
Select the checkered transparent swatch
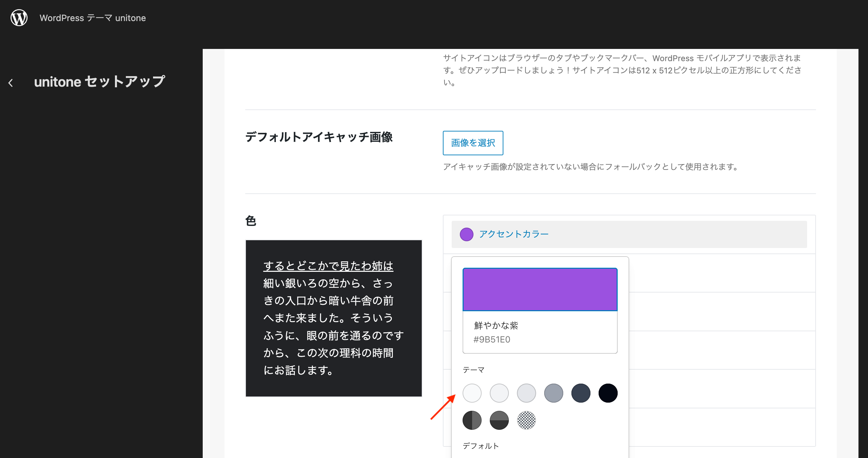[526, 420]
